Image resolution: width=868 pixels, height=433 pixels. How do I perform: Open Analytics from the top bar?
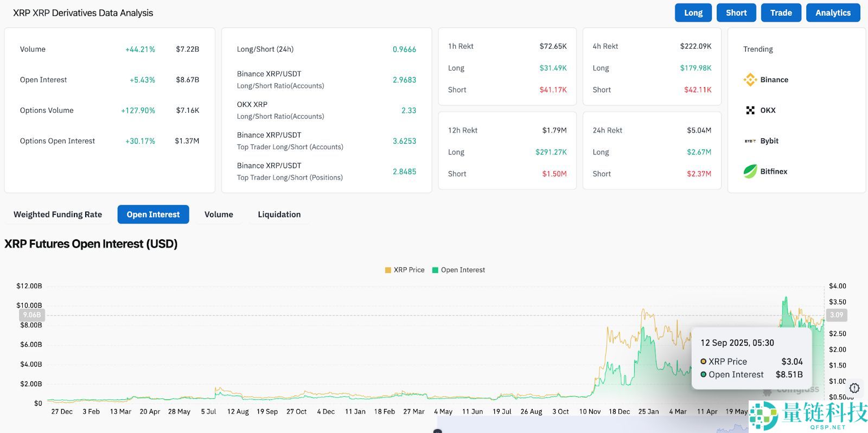coord(833,12)
